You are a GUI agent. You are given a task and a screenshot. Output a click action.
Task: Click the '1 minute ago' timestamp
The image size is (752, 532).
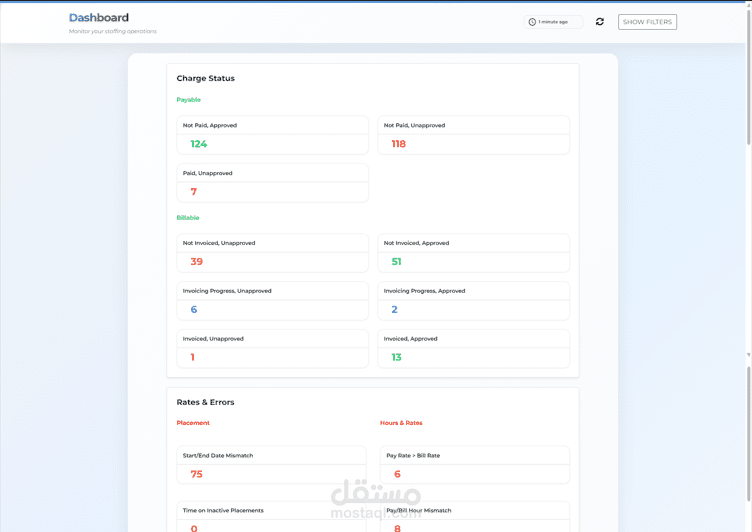(553, 22)
